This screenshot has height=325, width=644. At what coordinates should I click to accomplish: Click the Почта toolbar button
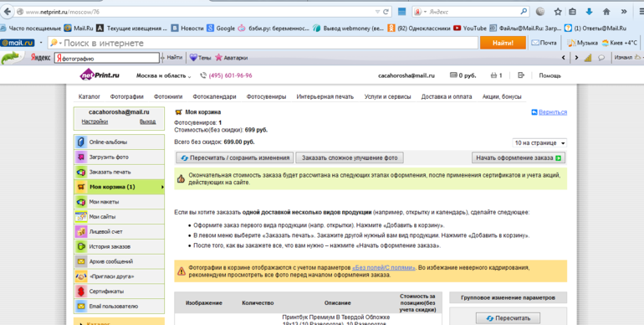click(x=544, y=43)
